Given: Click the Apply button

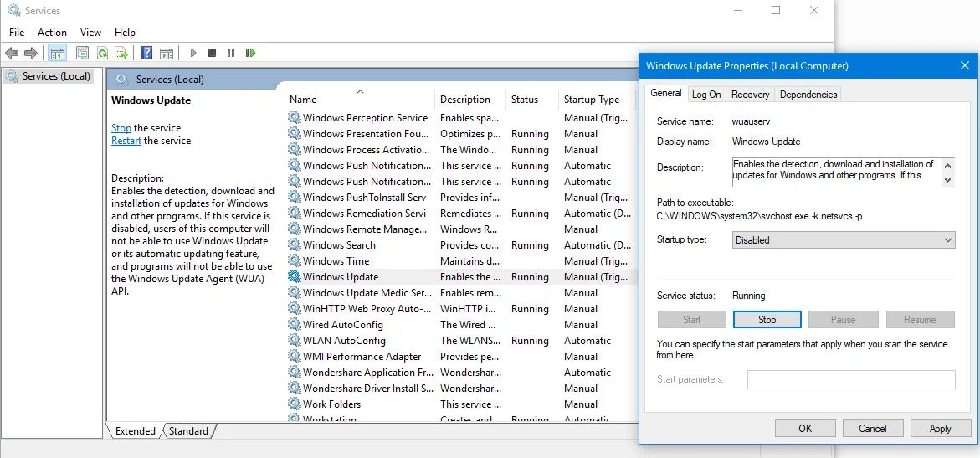Looking at the screenshot, I should pyautogui.click(x=941, y=429).
